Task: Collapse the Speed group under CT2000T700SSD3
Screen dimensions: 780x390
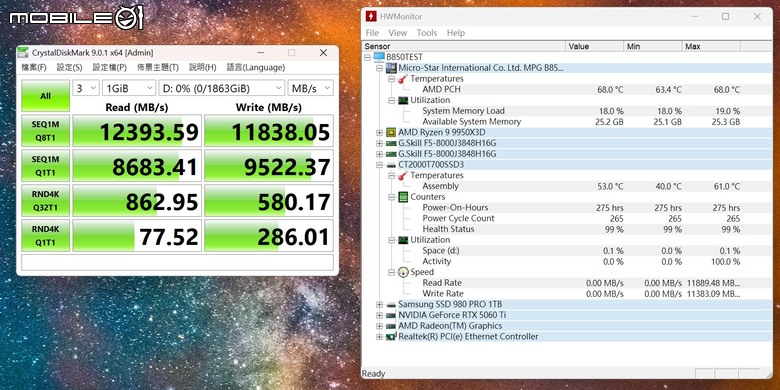Action: pyautogui.click(x=391, y=272)
